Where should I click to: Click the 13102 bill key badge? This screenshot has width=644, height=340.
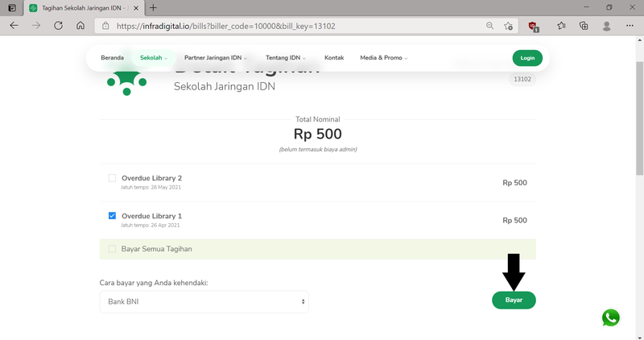(x=522, y=79)
